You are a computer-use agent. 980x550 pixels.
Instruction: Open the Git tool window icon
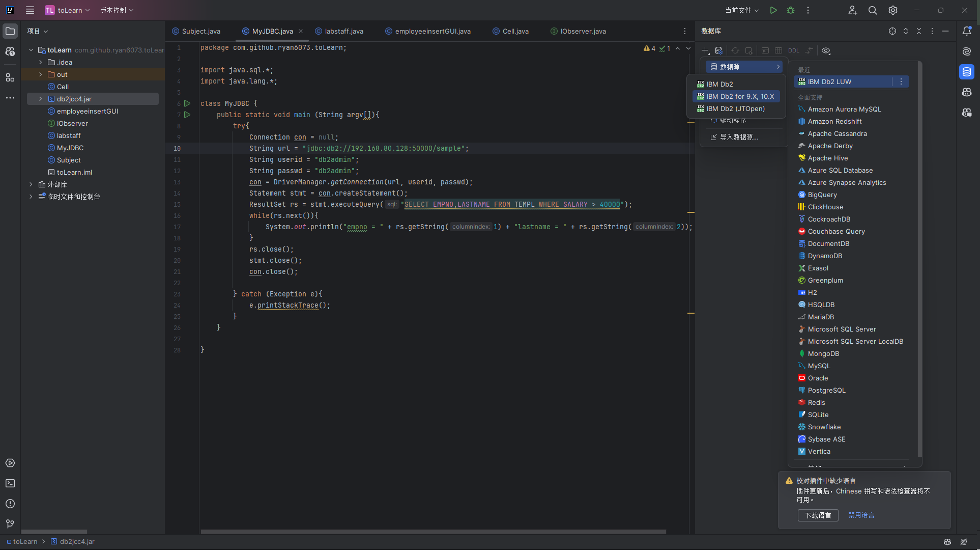tap(10, 524)
